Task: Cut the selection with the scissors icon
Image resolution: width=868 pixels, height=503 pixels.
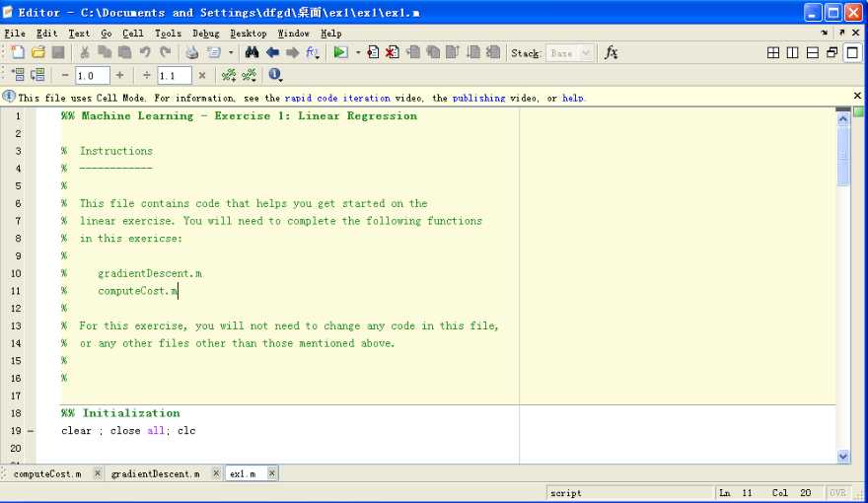Action: tap(85, 52)
